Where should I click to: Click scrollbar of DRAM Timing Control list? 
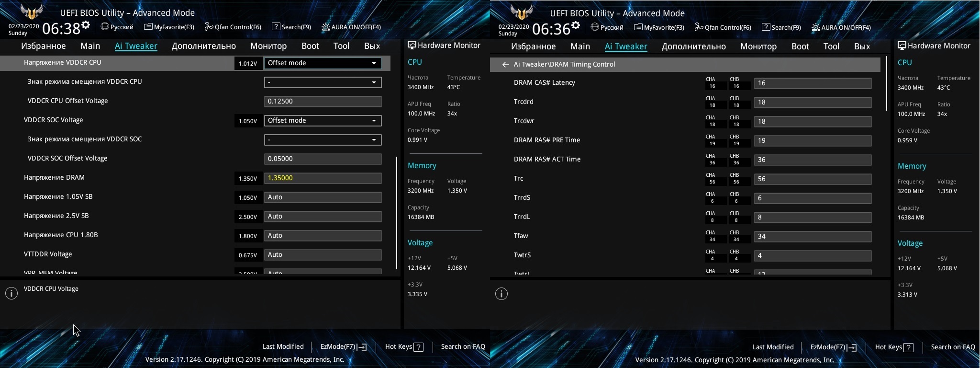[886, 84]
